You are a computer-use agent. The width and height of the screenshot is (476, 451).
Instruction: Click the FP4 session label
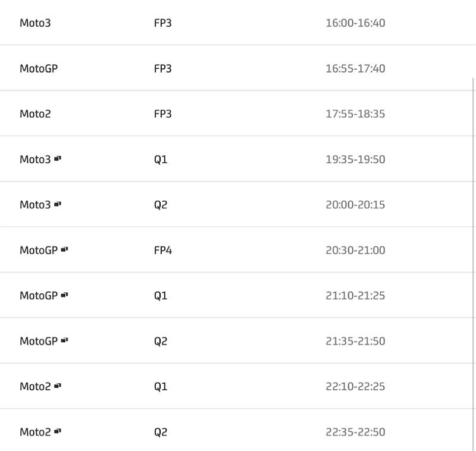click(162, 250)
